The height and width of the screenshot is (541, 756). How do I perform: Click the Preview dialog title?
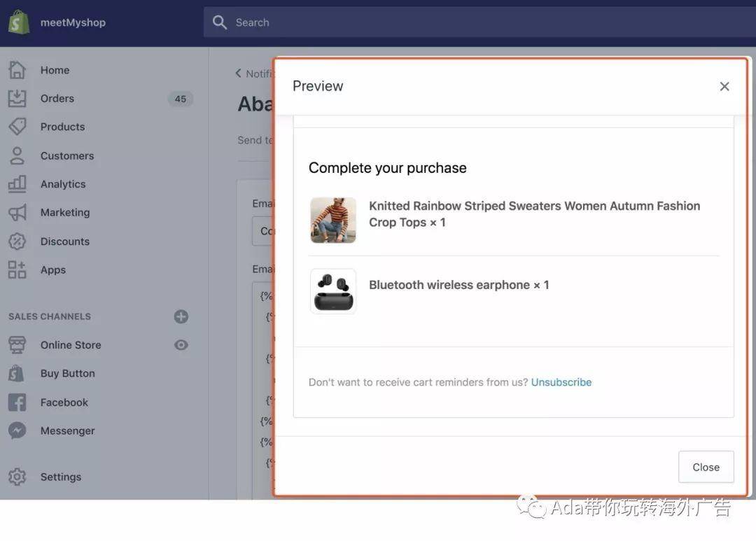(318, 86)
